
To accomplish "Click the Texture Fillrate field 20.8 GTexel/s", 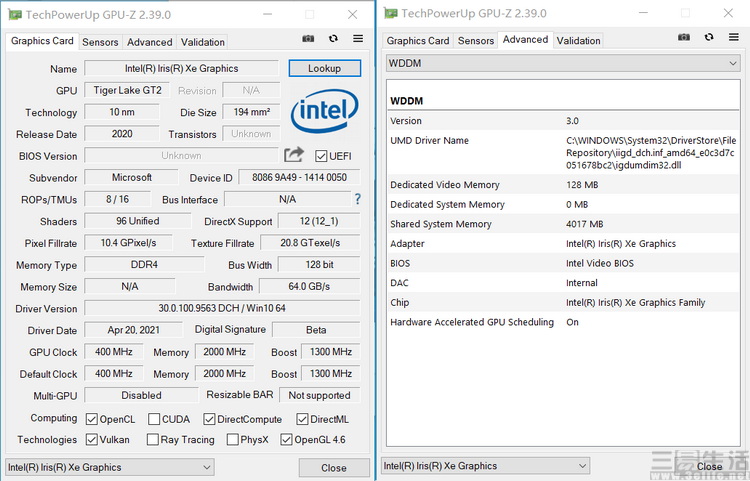I will 310,242.
